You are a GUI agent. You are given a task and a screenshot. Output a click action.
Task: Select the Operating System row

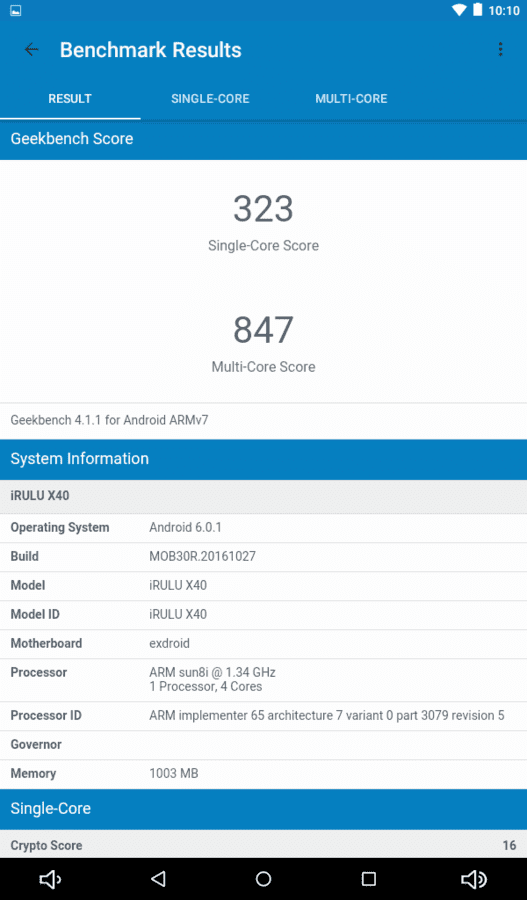point(264,527)
